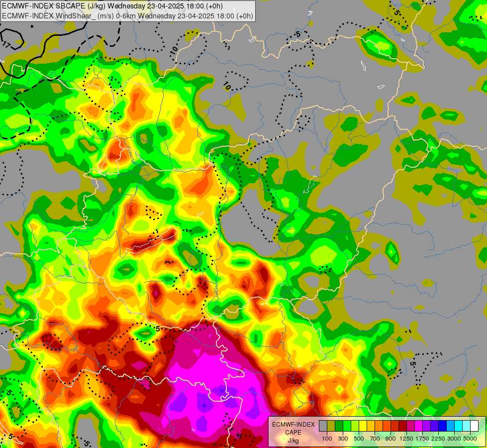Pick the white swatch at the legend's end

(x=475, y=426)
